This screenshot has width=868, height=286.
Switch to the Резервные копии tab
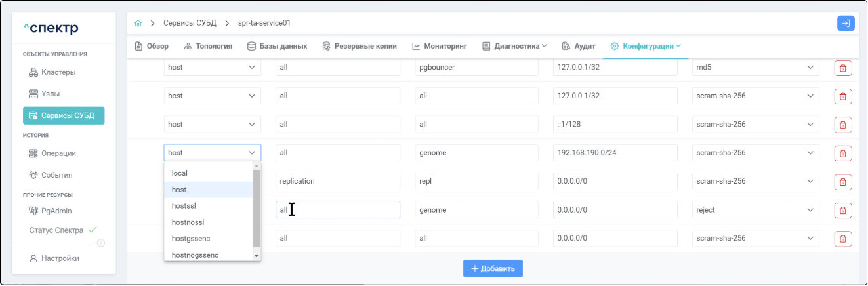pyautogui.click(x=360, y=46)
